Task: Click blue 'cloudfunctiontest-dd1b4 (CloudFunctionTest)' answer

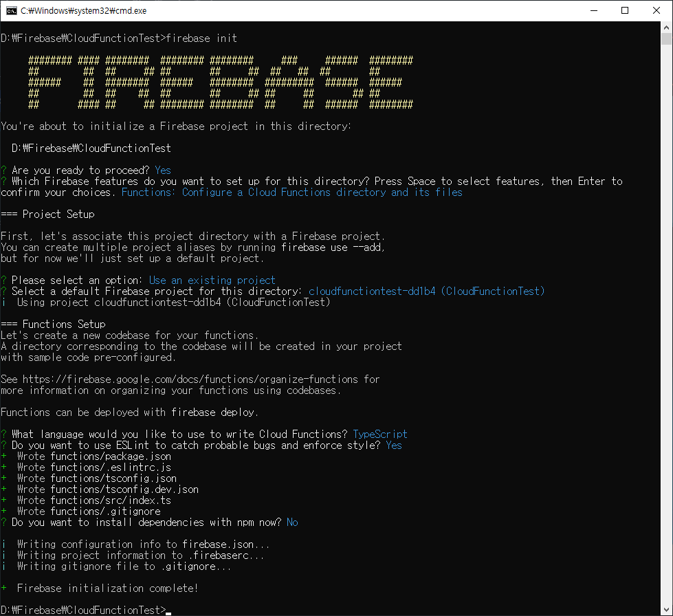Action: point(427,291)
